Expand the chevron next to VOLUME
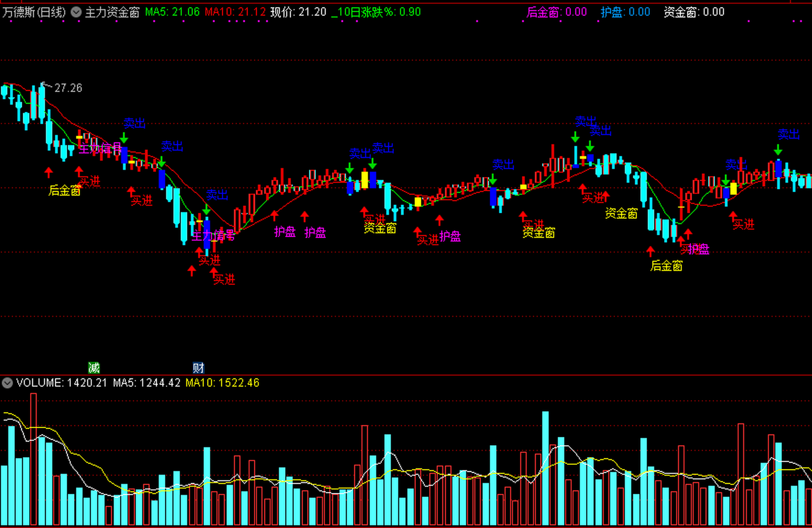The image size is (812, 528). point(7,383)
